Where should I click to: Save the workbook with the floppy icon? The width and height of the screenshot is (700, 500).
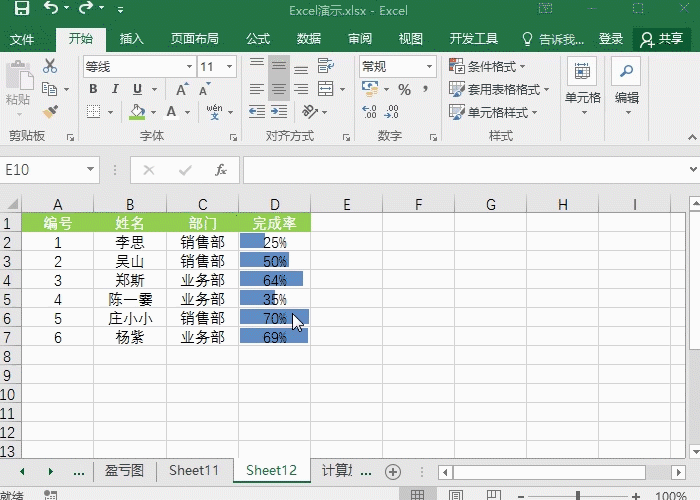click(21, 8)
